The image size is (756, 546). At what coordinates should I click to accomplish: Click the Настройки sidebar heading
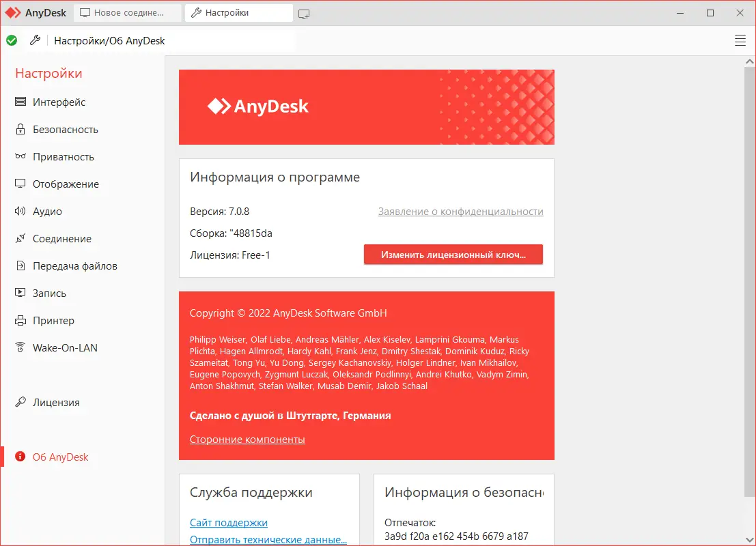click(48, 73)
